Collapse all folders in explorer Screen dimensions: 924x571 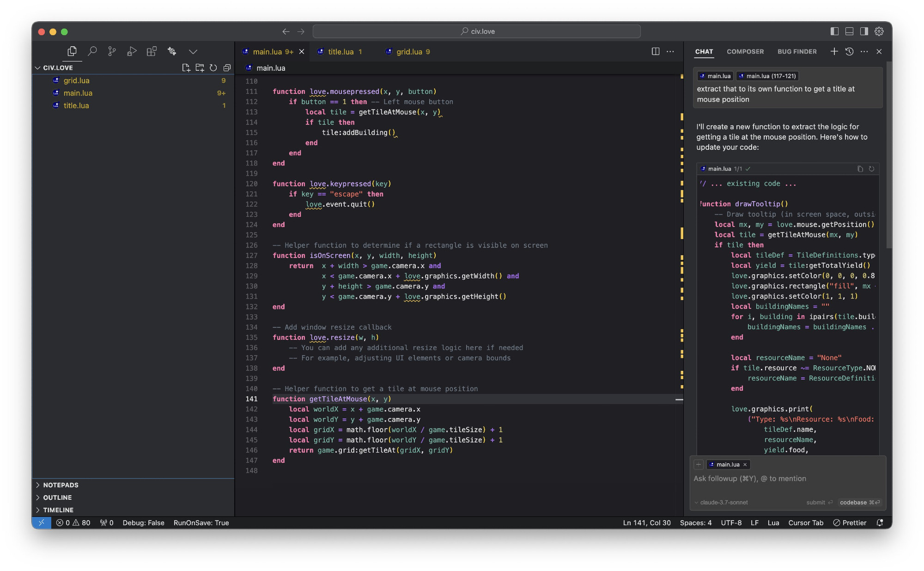click(227, 68)
